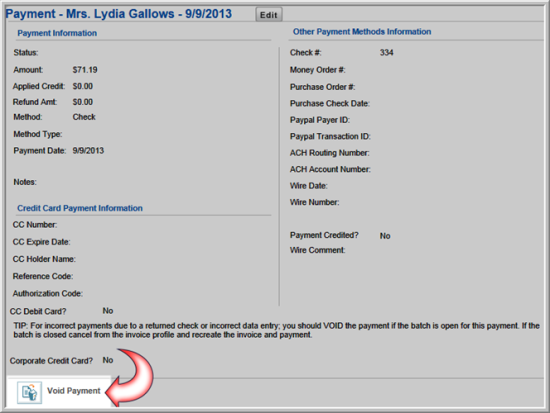Screen dimensions: 550x413
Task: Click the amount value $71.19
Action: 85,70
